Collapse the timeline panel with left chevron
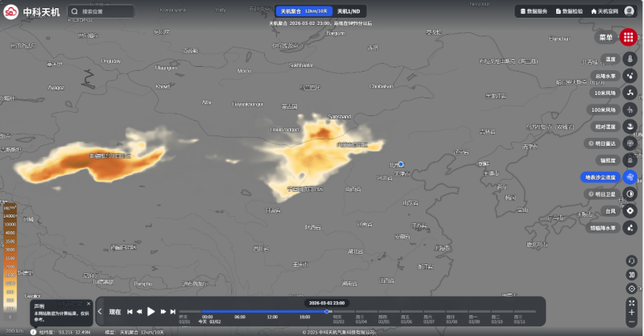This screenshot has width=644, height=336. point(100,311)
